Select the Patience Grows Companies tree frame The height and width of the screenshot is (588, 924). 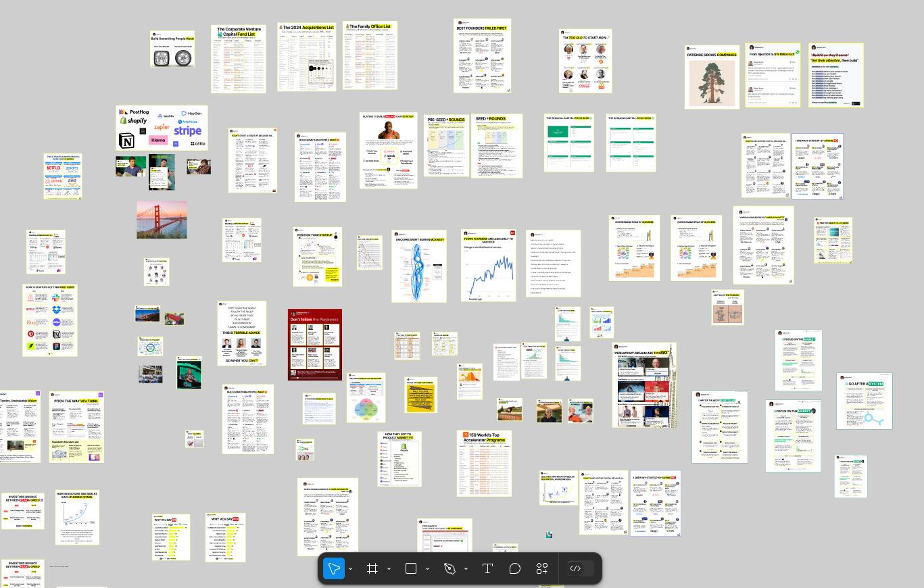pos(711,76)
